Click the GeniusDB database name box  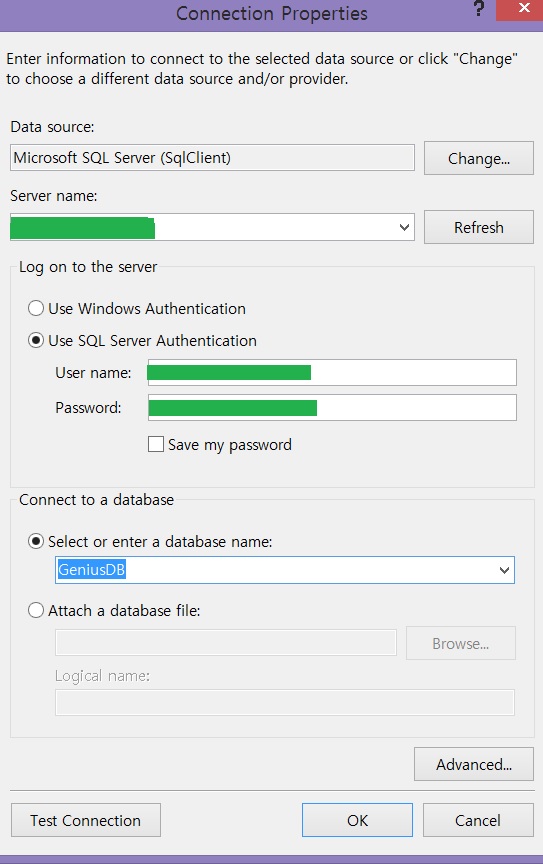pos(284,570)
